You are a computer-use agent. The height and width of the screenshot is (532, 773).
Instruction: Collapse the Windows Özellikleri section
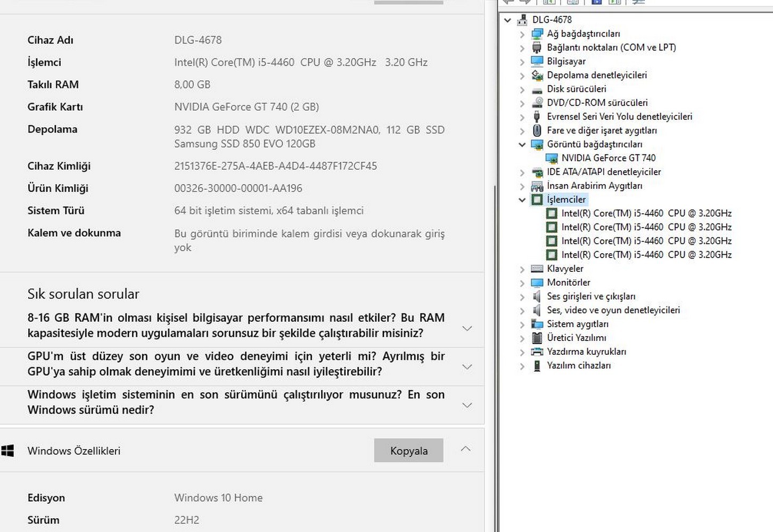(465, 449)
